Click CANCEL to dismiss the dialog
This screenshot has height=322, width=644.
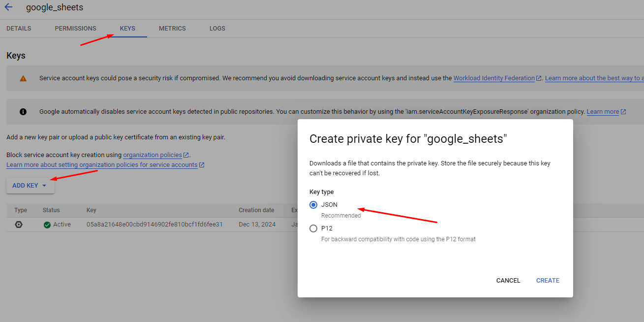point(508,280)
